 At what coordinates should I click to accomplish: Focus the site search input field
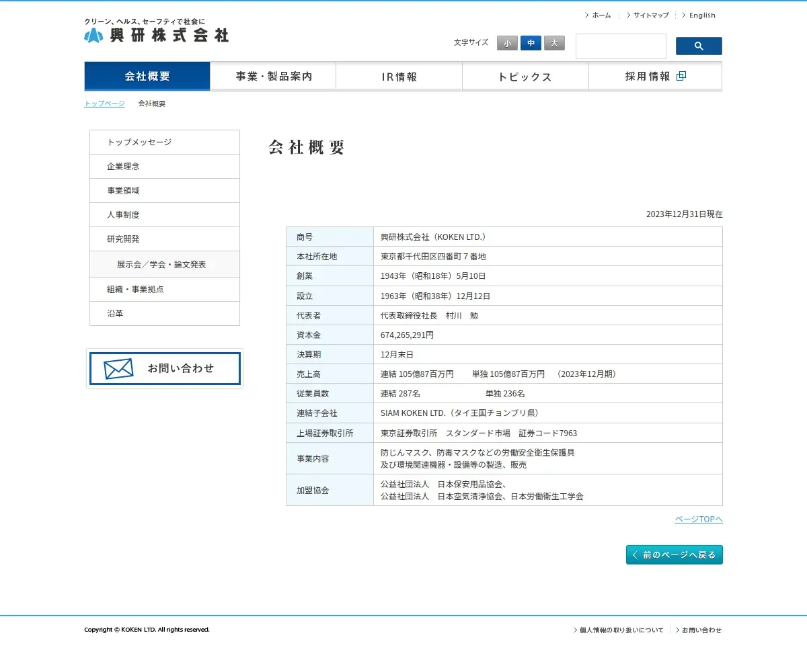[x=621, y=46]
